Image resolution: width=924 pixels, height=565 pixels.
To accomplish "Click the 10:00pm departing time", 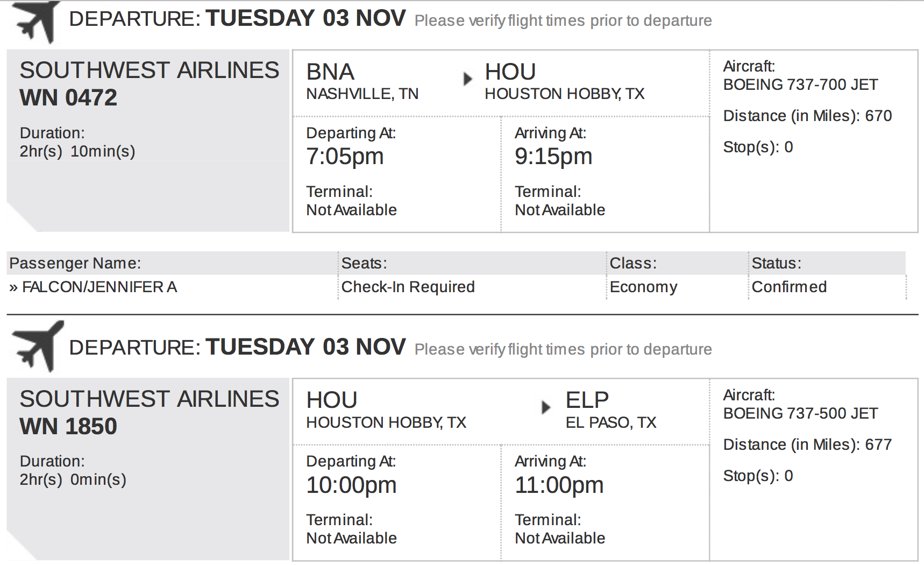I will [x=351, y=485].
